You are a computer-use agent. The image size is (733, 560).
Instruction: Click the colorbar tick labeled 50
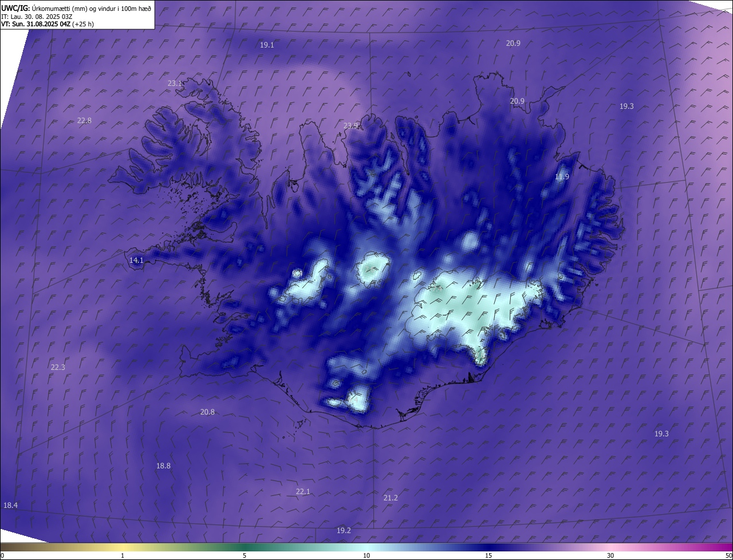729,556
